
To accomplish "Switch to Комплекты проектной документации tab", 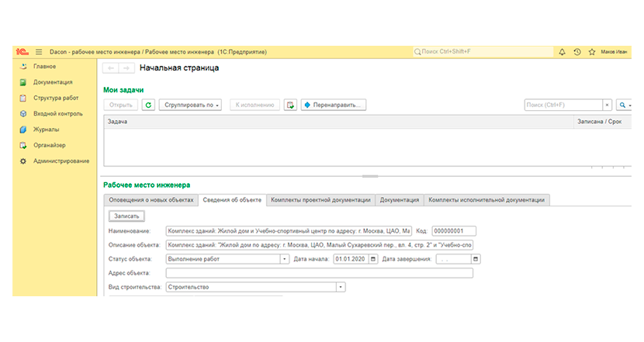I will [320, 200].
